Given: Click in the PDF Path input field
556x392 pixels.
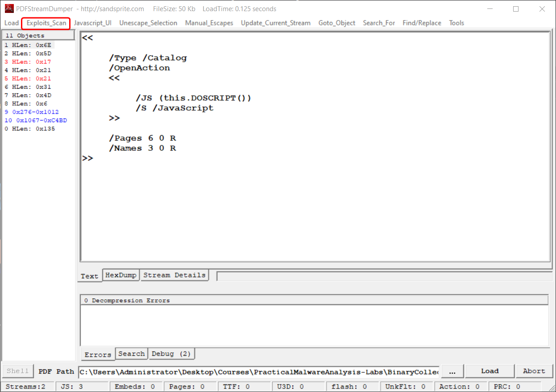Looking at the screenshot, I should tap(259, 371).
